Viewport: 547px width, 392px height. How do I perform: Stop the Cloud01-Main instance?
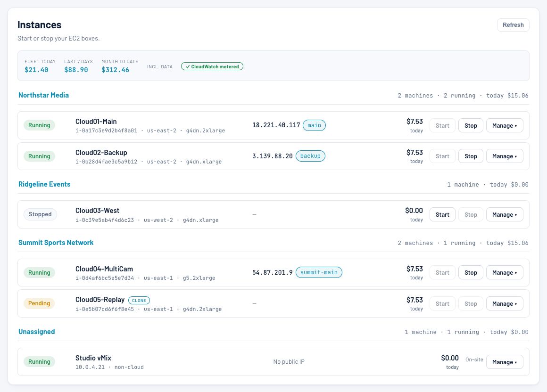coord(470,125)
